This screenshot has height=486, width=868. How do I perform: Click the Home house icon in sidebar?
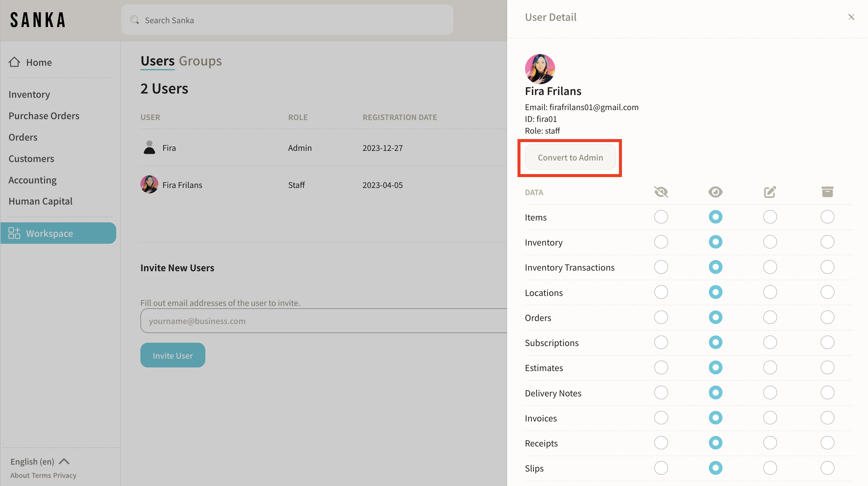click(x=14, y=62)
